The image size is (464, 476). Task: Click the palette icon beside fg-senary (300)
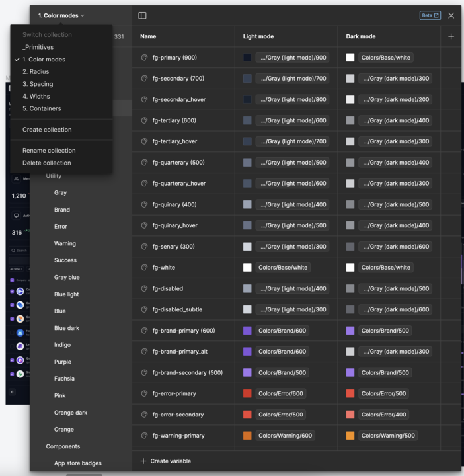(145, 247)
